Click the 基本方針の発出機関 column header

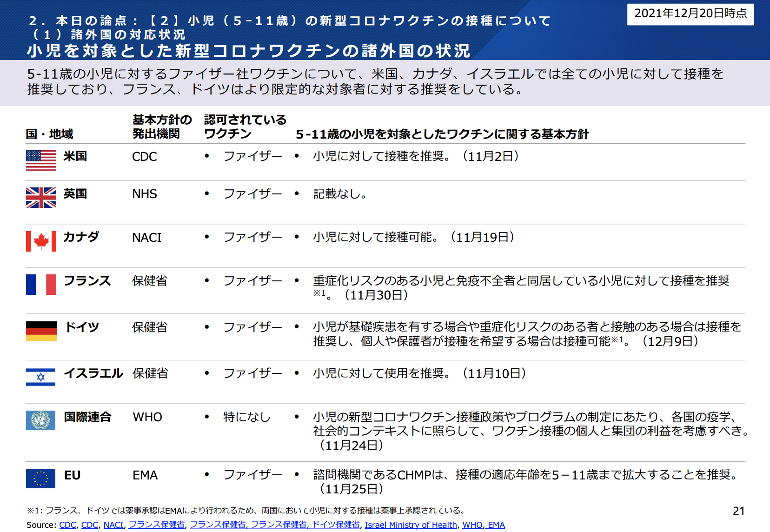coord(162,127)
